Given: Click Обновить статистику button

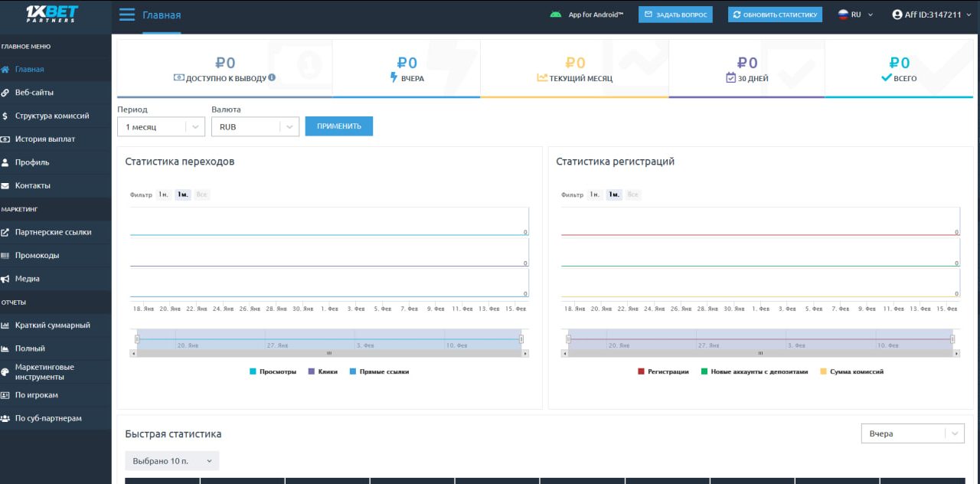Looking at the screenshot, I should [x=775, y=15].
